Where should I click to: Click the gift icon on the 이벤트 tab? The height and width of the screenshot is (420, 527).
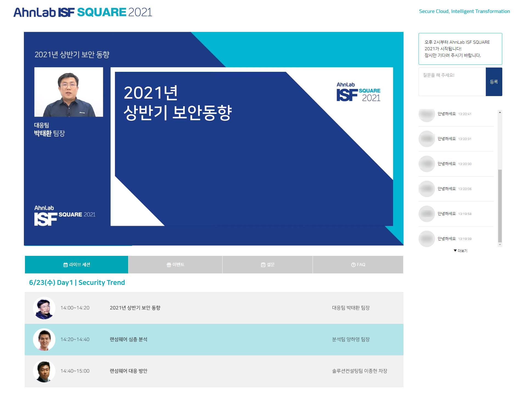click(169, 265)
